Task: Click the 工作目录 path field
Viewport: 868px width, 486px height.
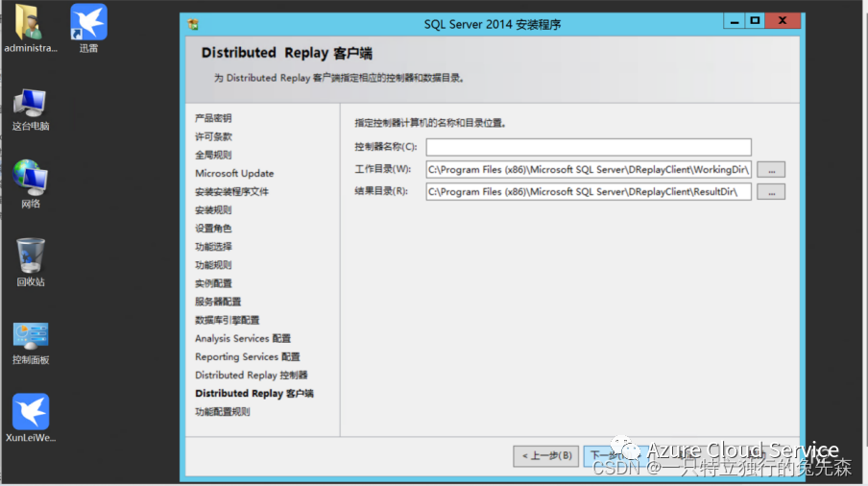Action: 589,169
